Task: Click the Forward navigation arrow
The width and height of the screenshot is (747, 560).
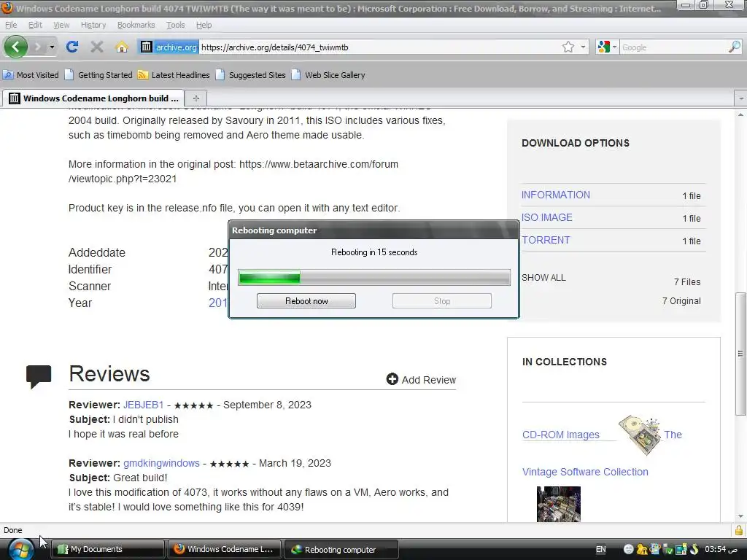Action: click(38, 47)
